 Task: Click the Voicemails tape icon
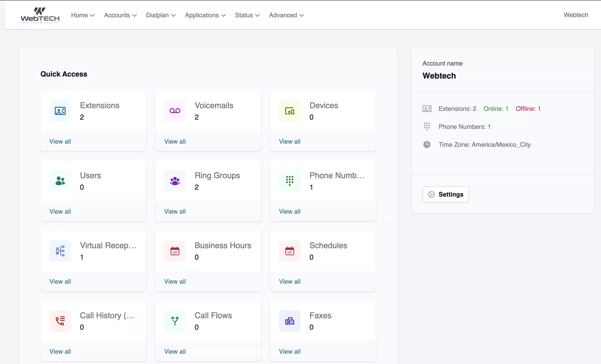pos(175,111)
